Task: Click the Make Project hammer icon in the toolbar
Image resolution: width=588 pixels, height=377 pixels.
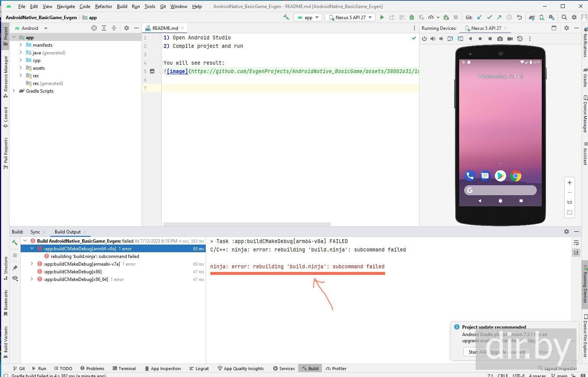Action: coord(286,17)
